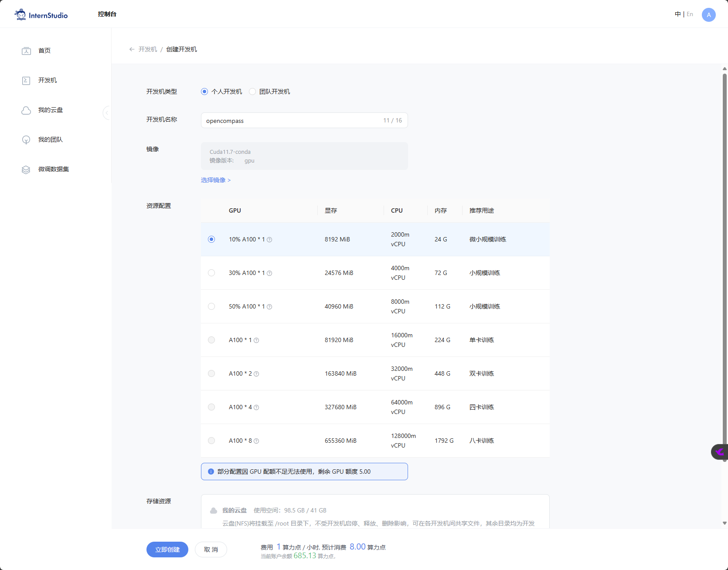
Task: Click the 八卡训练 cell
Action: [482, 441]
